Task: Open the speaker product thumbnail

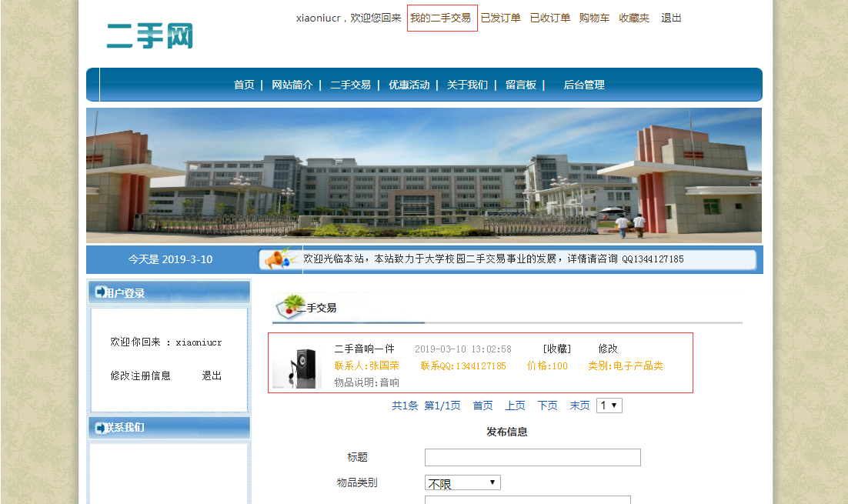Action: coord(298,367)
